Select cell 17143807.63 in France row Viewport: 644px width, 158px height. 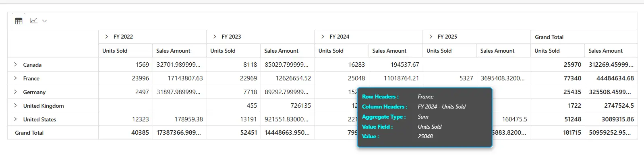pos(180,78)
